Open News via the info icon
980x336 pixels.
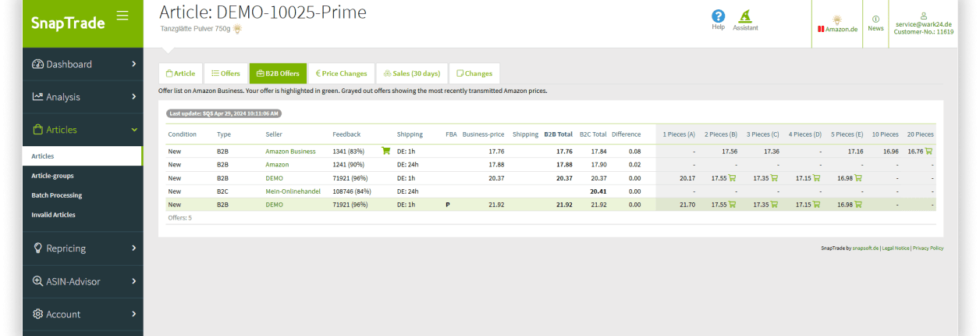pyautogui.click(x=875, y=19)
